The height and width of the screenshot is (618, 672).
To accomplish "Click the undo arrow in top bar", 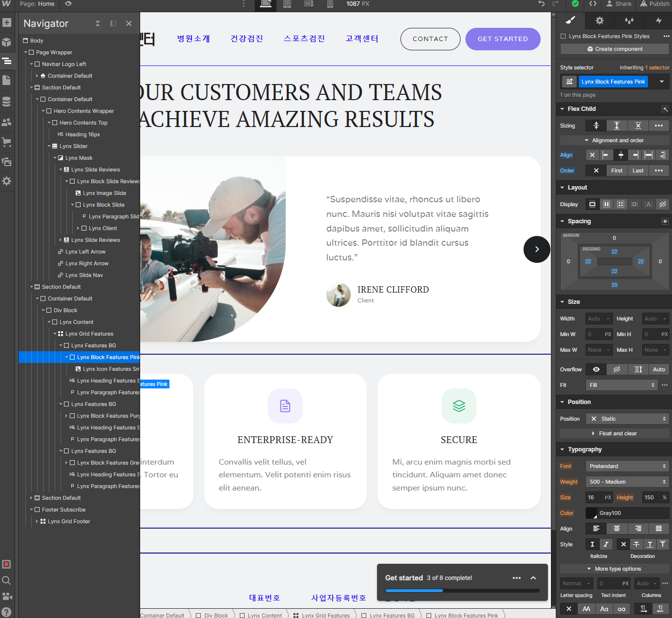I will click(x=542, y=4).
